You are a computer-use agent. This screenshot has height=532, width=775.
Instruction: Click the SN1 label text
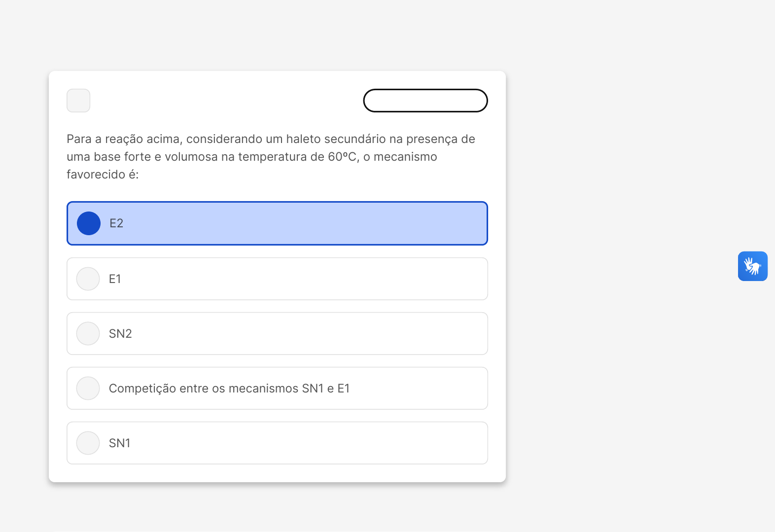(x=120, y=443)
